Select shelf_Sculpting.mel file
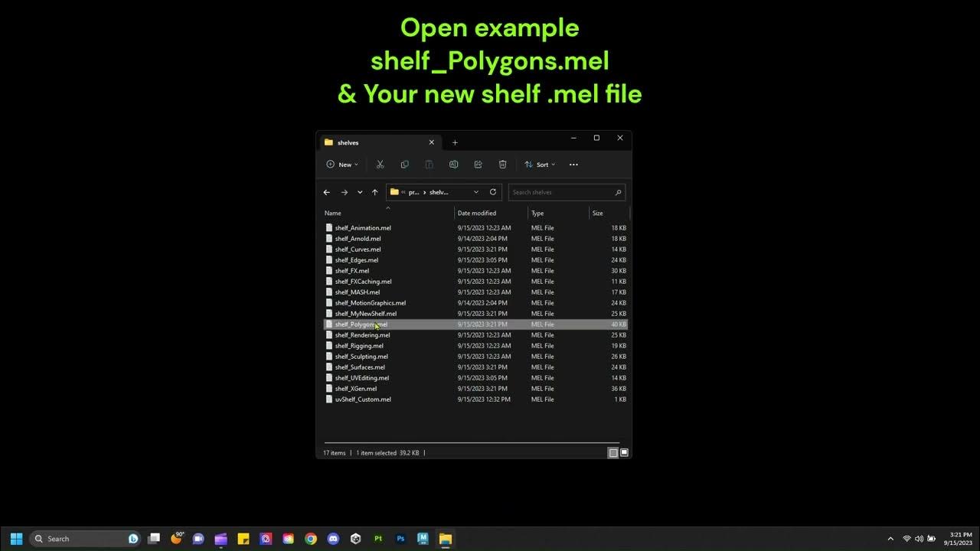Image resolution: width=980 pixels, height=551 pixels. [x=475, y=356]
